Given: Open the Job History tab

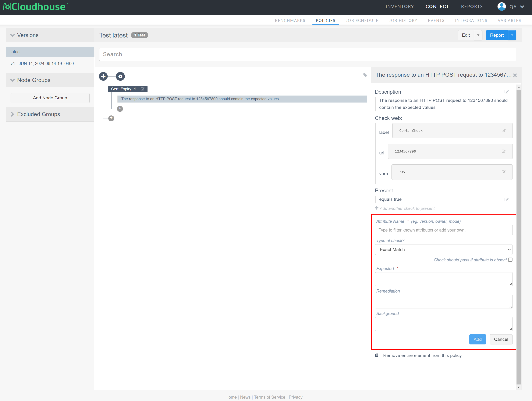Looking at the screenshot, I should (403, 20).
